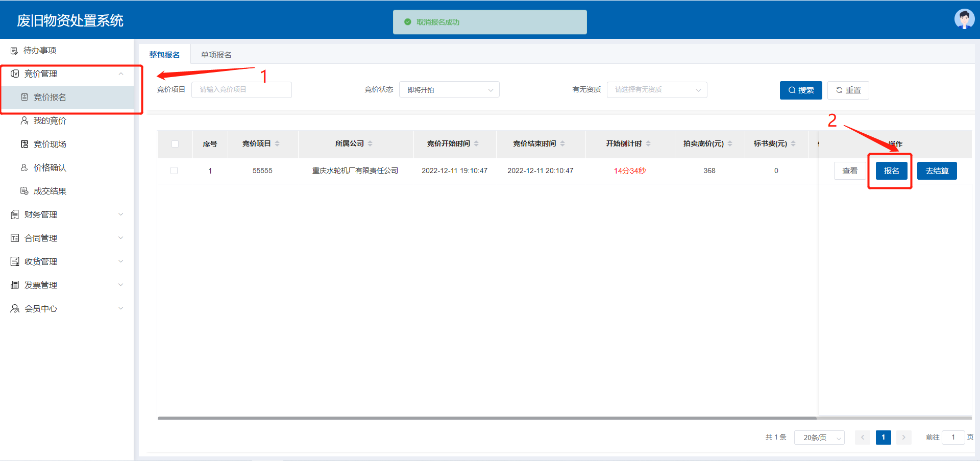This screenshot has width=980, height=461.
Task: Open the 竞价状态 dropdown
Action: tap(449, 90)
